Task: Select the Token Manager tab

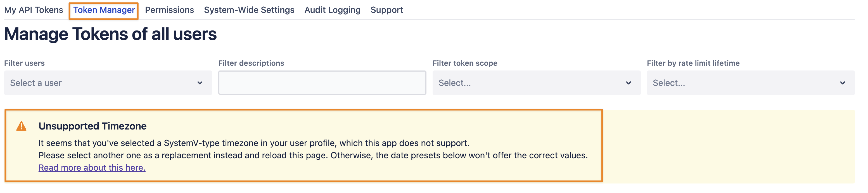Action: click(x=104, y=10)
